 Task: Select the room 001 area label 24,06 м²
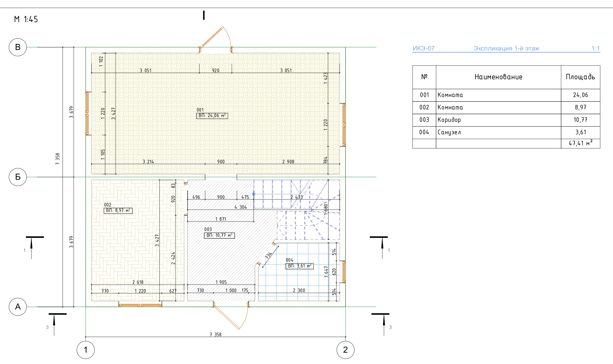click(x=212, y=116)
